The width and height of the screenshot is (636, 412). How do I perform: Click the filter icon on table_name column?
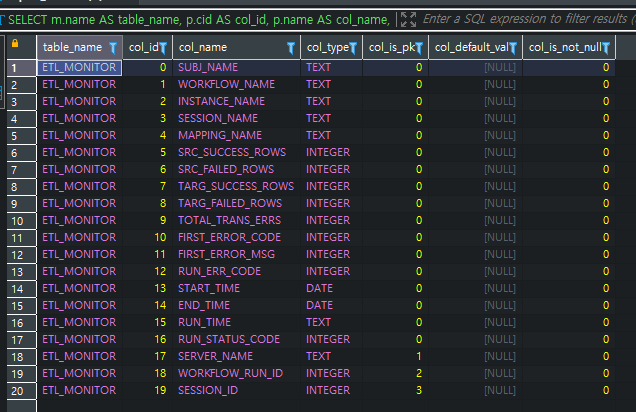pos(113,48)
